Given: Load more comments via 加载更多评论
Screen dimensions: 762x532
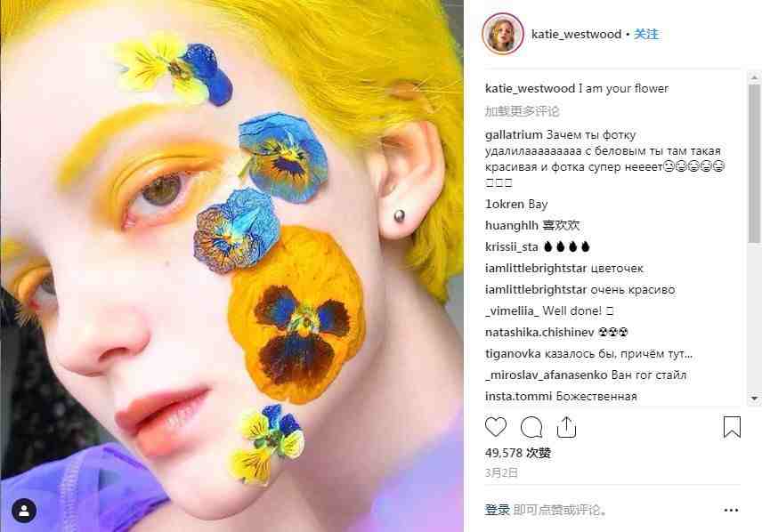Looking at the screenshot, I should 523,111.
